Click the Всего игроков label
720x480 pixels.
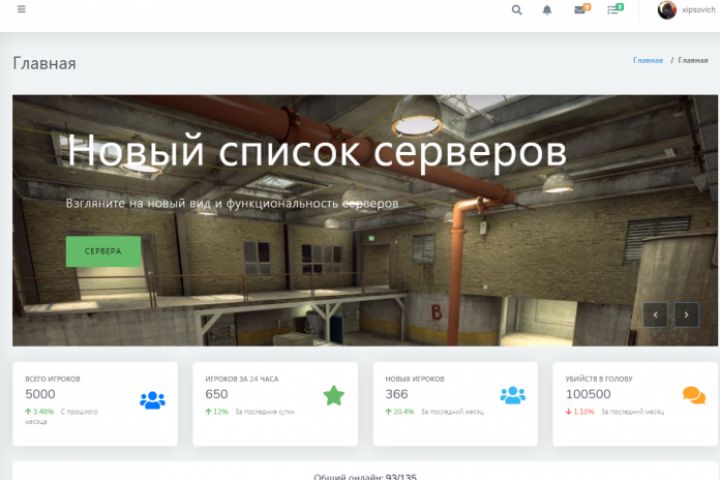click(52, 379)
